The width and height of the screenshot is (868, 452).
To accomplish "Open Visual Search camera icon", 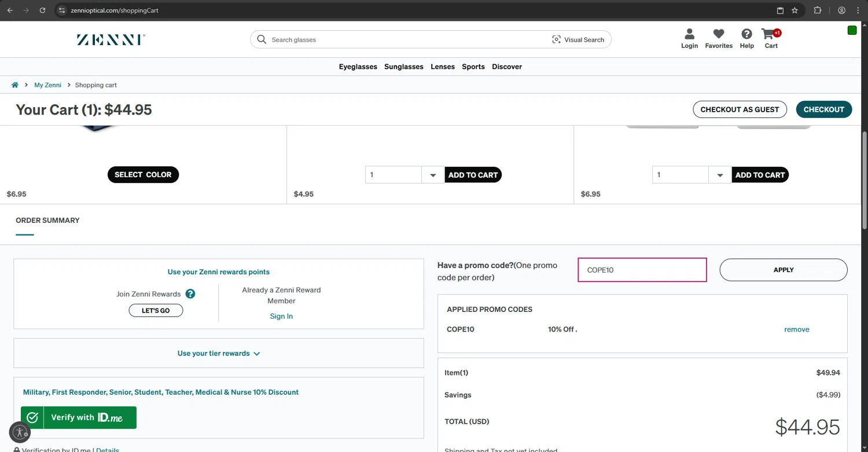I will (x=556, y=39).
